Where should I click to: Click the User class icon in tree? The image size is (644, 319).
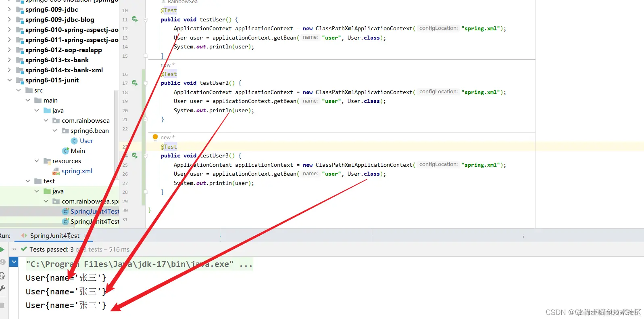click(74, 141)
